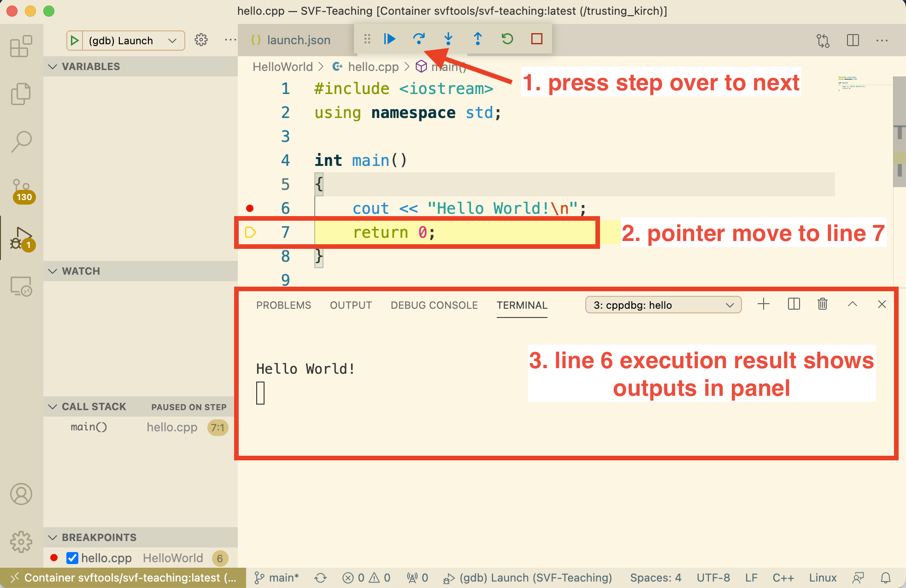Click the editor minimap preview
The width and height of the screenshot is (906, 588).
pyautogui.click(x=851, y=83)
